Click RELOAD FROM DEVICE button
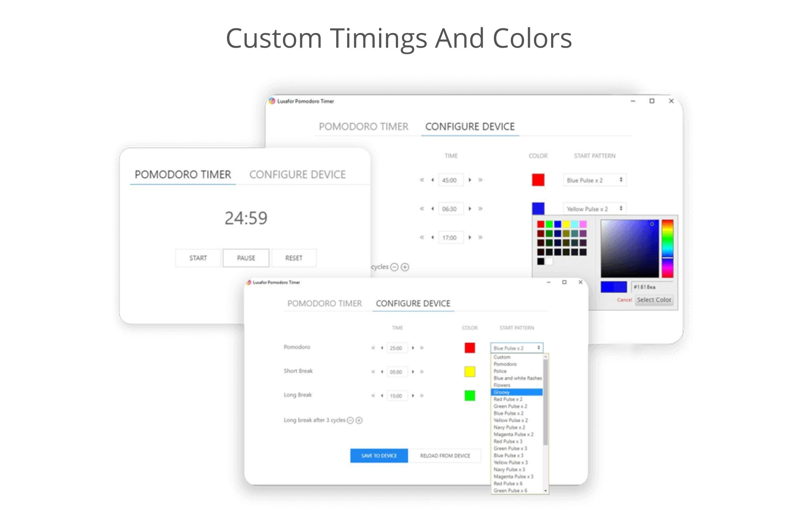This screenshot has width=798, height=532. click(x=445, y=456)
